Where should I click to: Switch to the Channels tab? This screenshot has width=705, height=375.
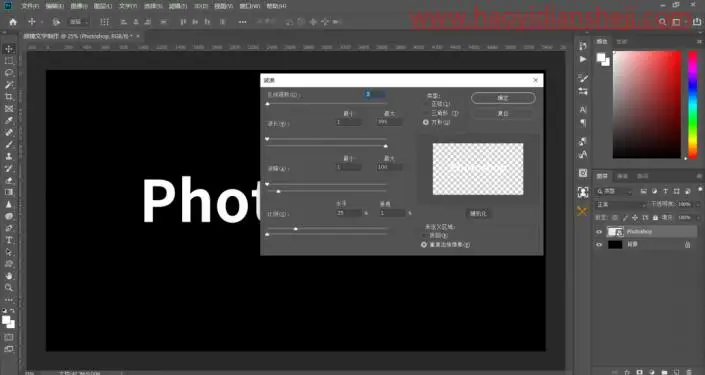click(x=623, y=176)
